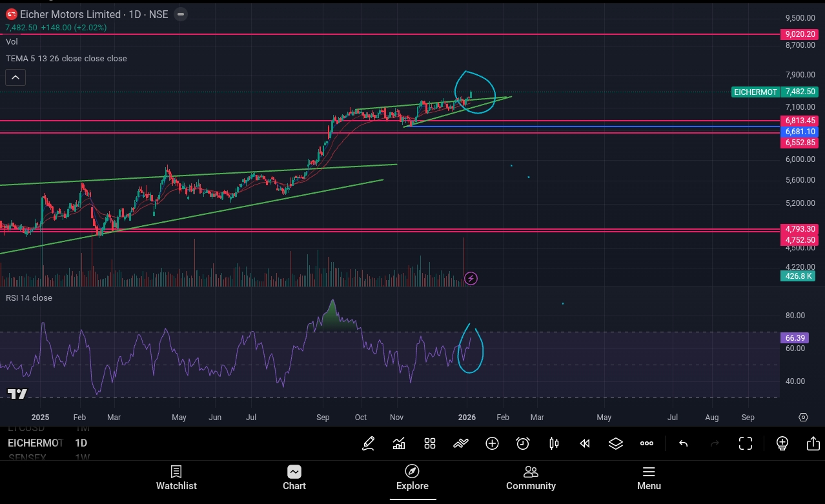Collapse the indicator legend with chevron
Image resolution: width=825 pixels, height=504 pixels.
[15, 78]
